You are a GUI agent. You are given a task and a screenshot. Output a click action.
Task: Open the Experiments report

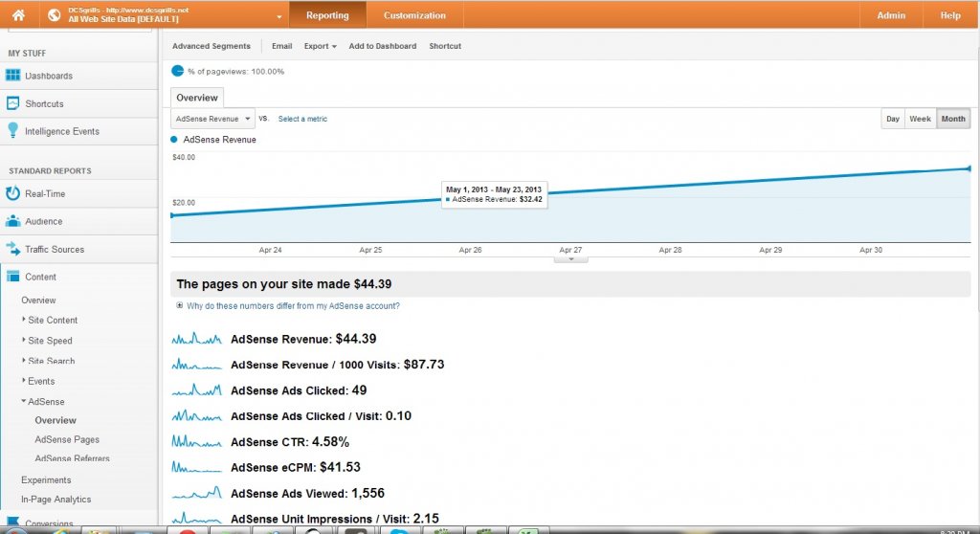pyautogui.click(x=46, y=480)
